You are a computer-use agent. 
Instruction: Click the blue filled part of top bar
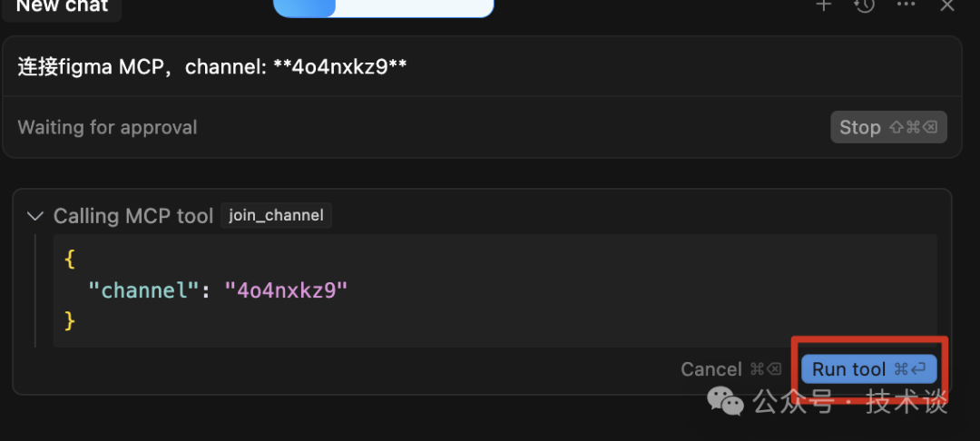[304, 7]
